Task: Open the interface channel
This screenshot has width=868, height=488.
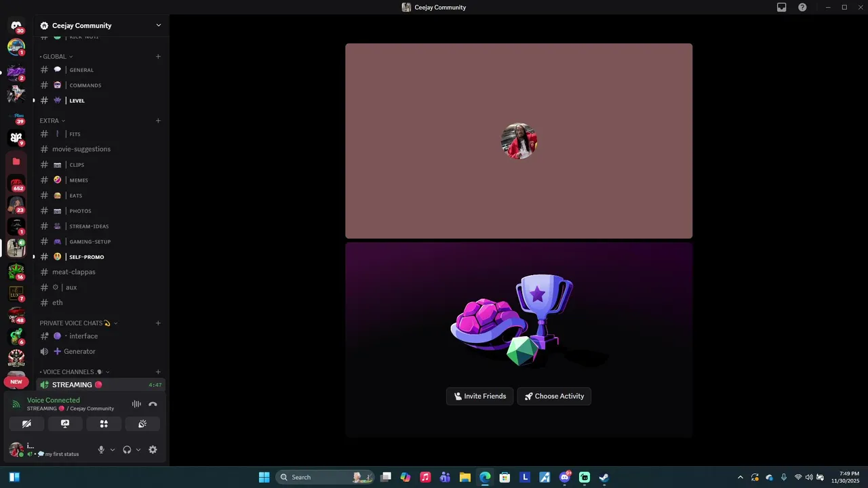Action: [101, 336]
